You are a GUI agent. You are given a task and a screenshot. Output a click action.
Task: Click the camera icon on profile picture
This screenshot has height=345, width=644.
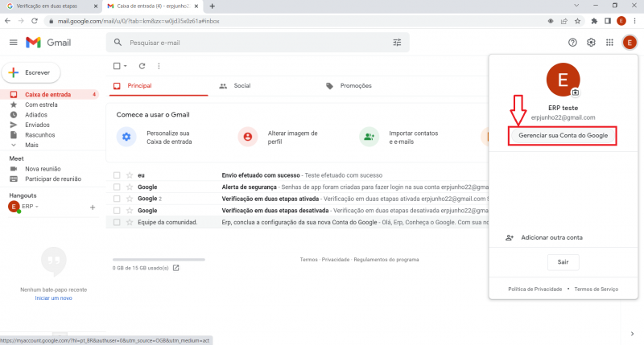(x=576, y=92)
